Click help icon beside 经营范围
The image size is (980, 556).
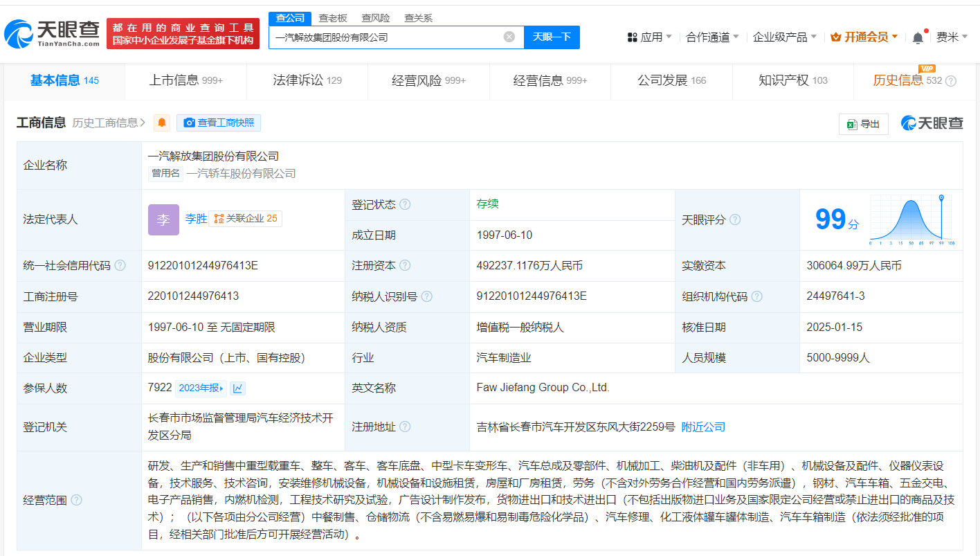76,500
